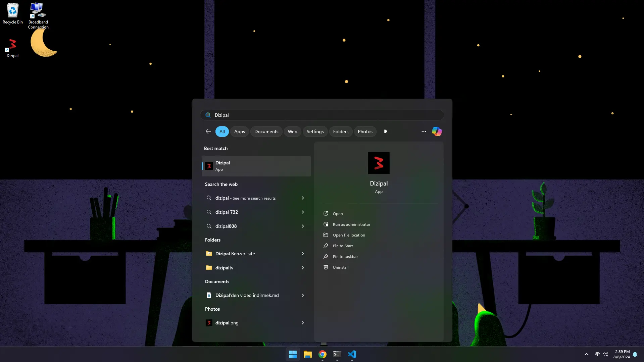
Task: Choose Pin to Start
Action: (343, 246)
